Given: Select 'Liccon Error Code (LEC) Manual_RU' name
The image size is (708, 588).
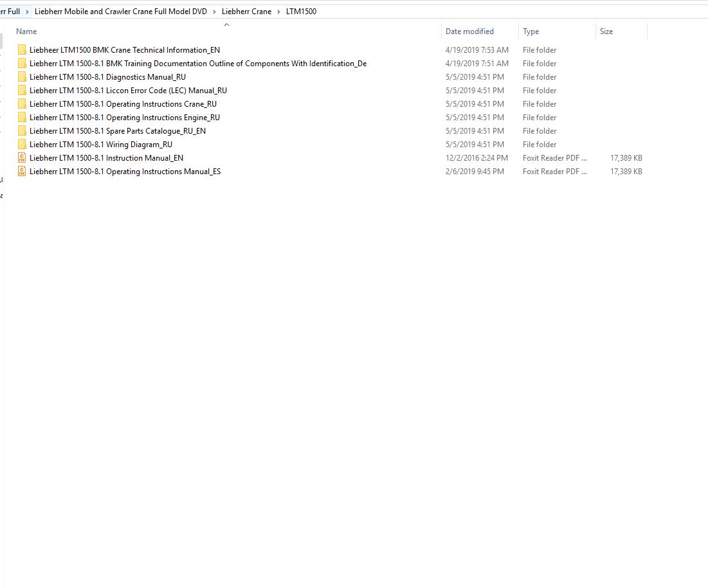Looking at the screenshot, I should [x=128, y=91].
